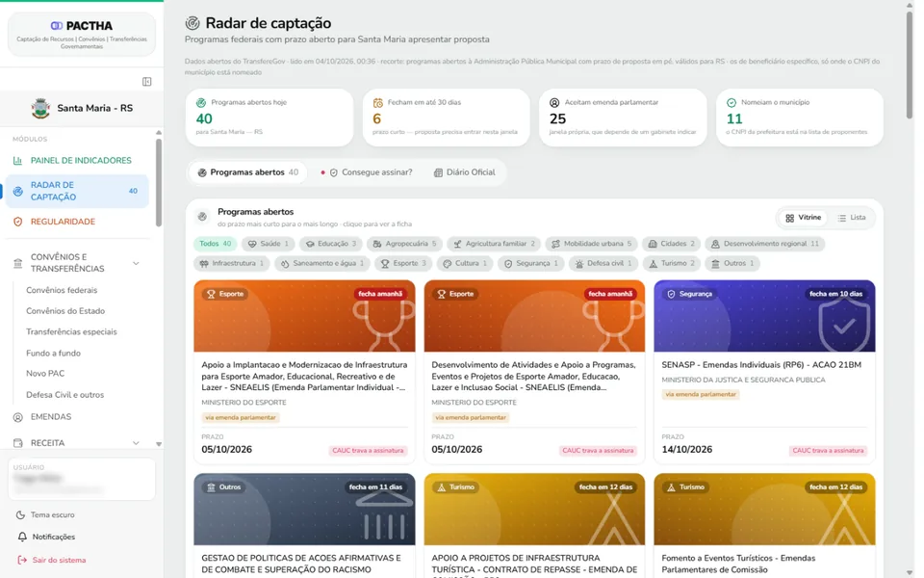Go to Transferências especiais
This screenshot has width=924, height=578.
click(71, 332)
